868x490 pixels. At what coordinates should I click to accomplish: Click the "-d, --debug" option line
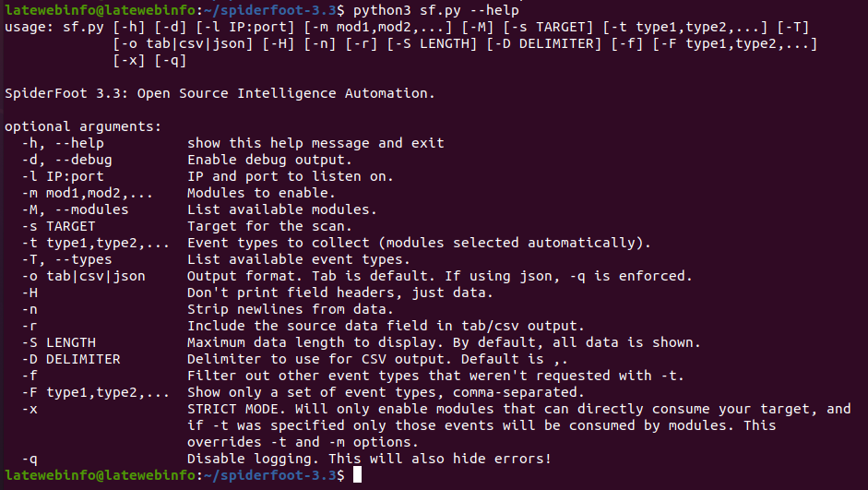(66, 160)
